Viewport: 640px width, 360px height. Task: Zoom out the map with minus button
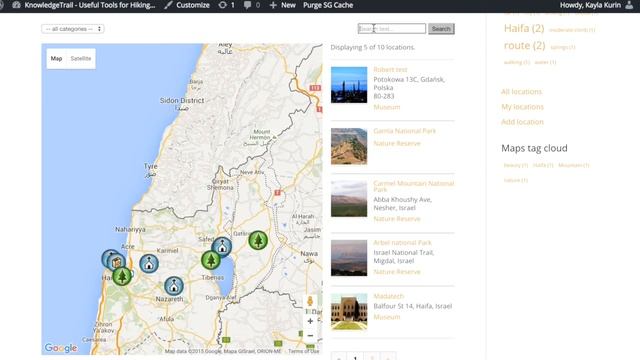click(310, 336)
